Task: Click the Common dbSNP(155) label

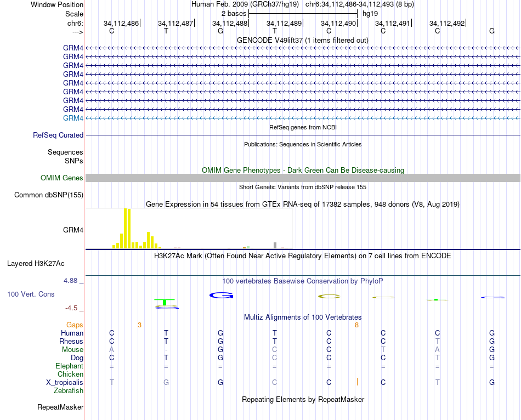Action: tap(48, 195)
